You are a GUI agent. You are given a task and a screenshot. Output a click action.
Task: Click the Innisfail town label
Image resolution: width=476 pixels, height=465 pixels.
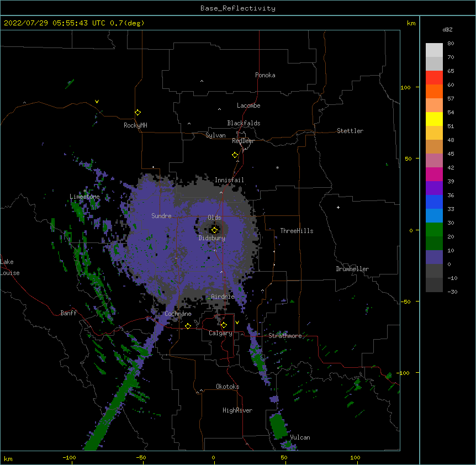(x=229, y=180)
